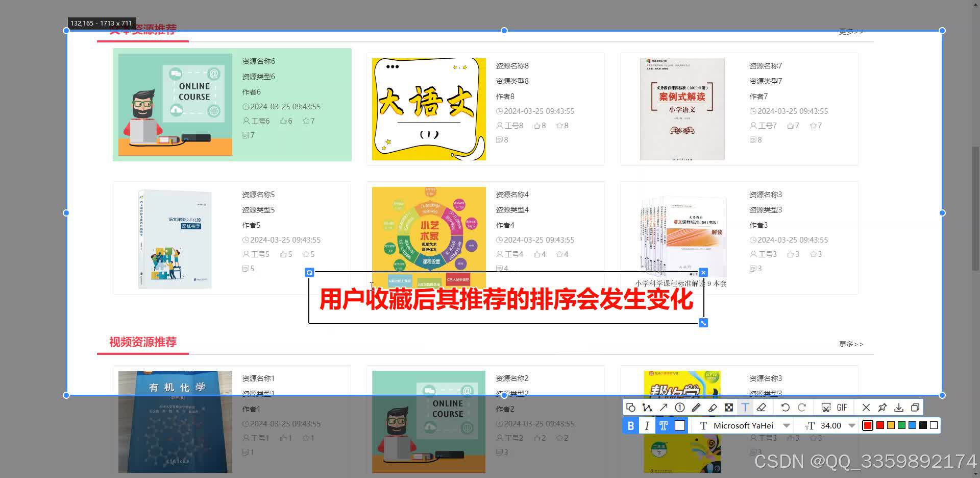Start a GIF recording
980x478 pixels.
point(842,408)
